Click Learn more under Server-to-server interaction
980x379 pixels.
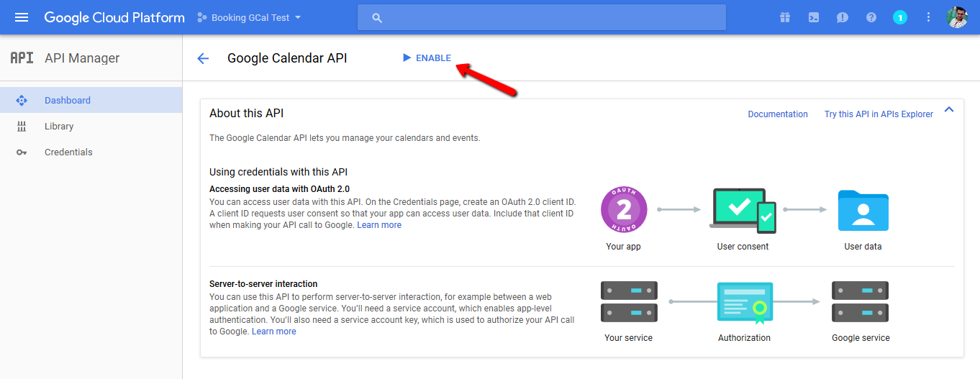point(274,332)
